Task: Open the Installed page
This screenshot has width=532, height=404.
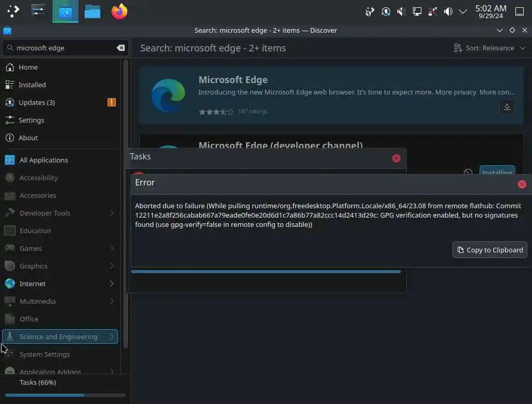Action: [60, 85]
